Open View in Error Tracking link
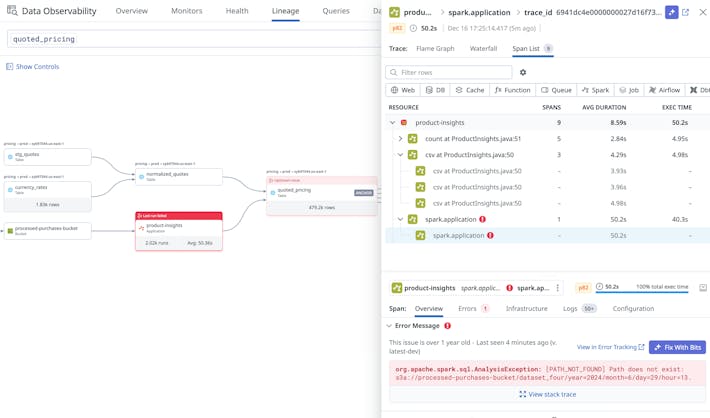Image resolution: width=710 pixels, height=418 pixels. 610,347
